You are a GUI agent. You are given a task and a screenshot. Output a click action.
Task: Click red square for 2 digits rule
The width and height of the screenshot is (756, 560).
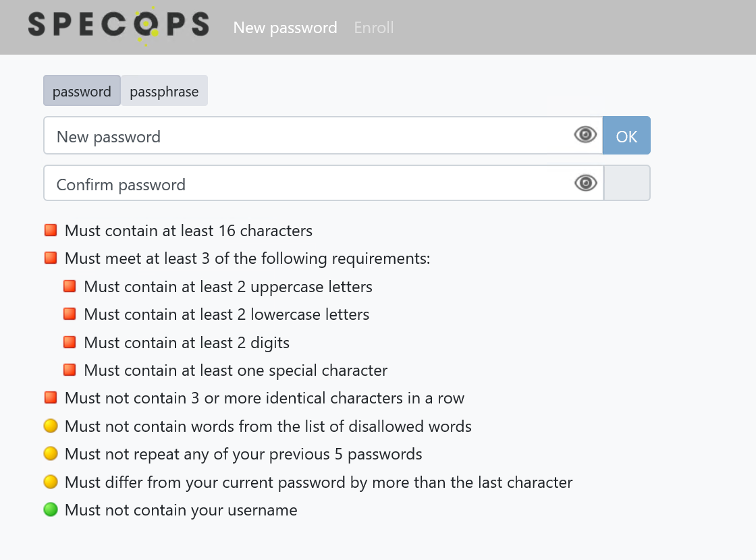tap(70, 342)
